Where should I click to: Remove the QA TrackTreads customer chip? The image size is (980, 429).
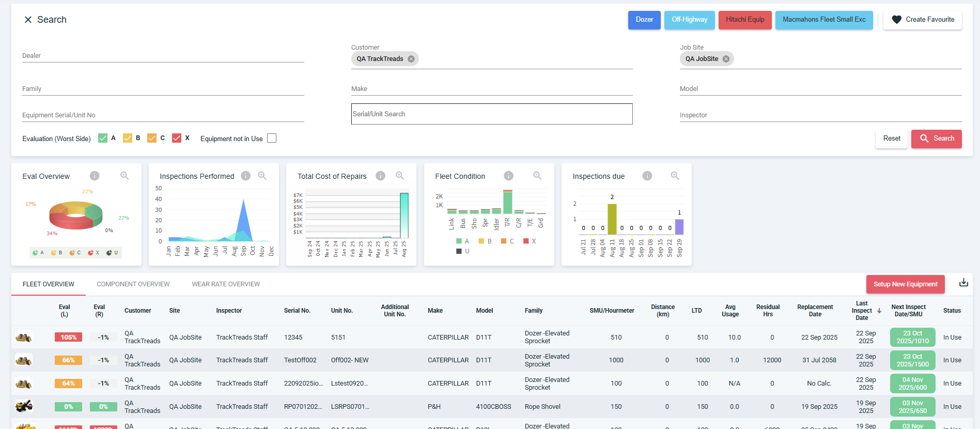[411, 59]
